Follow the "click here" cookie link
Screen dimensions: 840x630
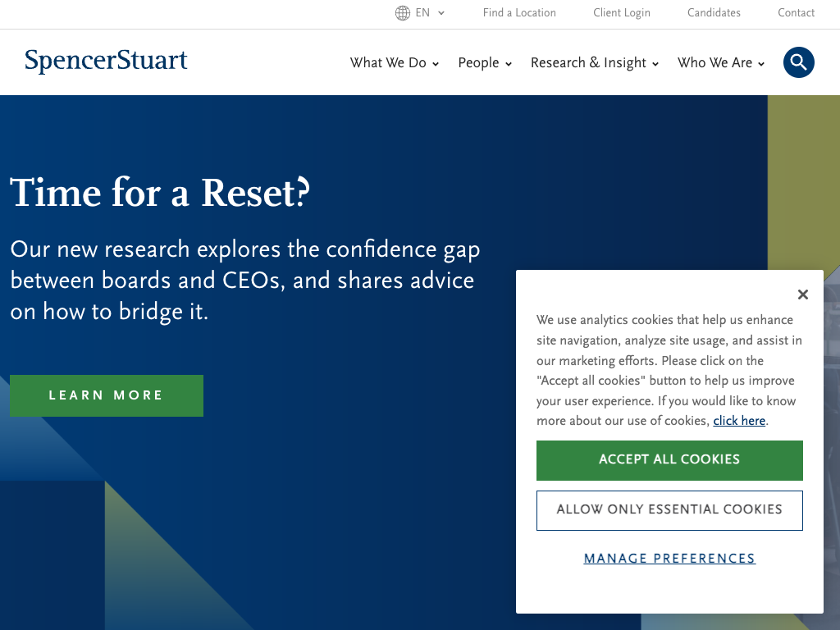739,421
